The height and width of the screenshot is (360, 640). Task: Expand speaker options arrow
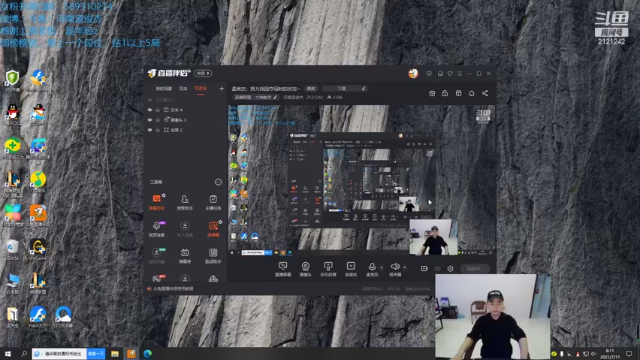404,267
